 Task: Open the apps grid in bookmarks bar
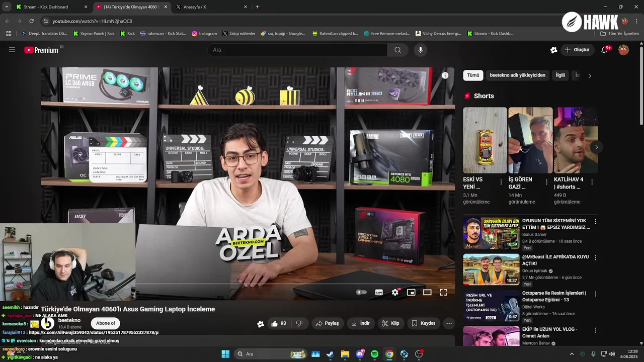tap(9, 34)
